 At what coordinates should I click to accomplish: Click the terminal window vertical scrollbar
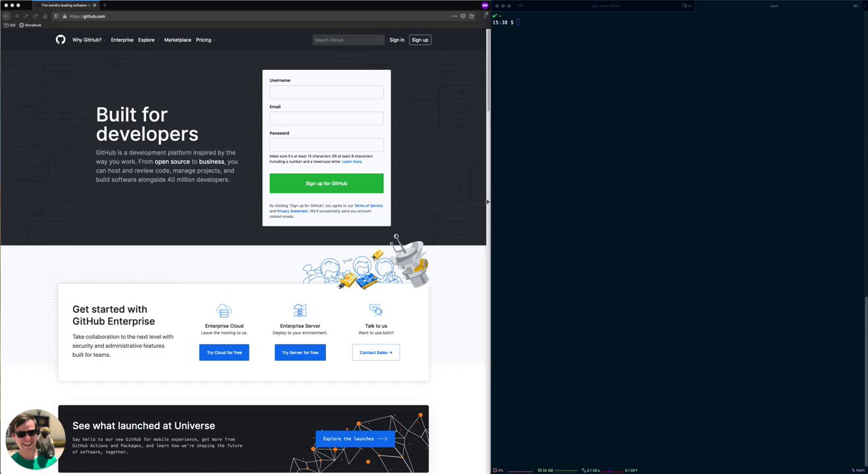pos(866,382)
